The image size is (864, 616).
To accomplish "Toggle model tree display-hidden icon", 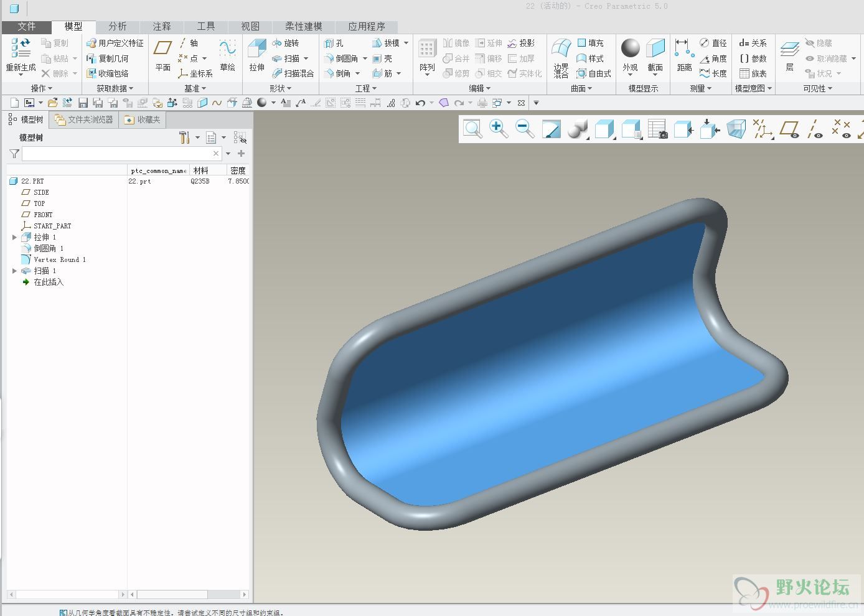I will [240, 138].
